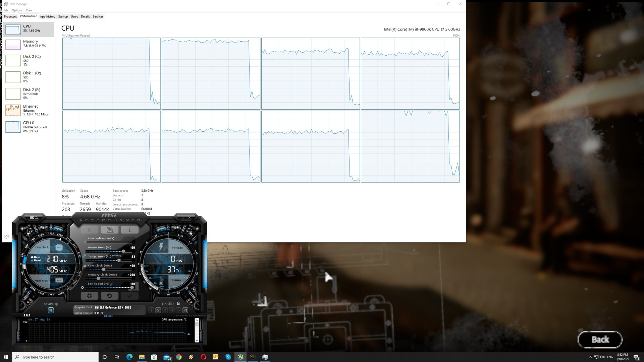Collapse Task Manager to fewer details
The width and height of the screenshot is (644, 362).
pos(6,236)
